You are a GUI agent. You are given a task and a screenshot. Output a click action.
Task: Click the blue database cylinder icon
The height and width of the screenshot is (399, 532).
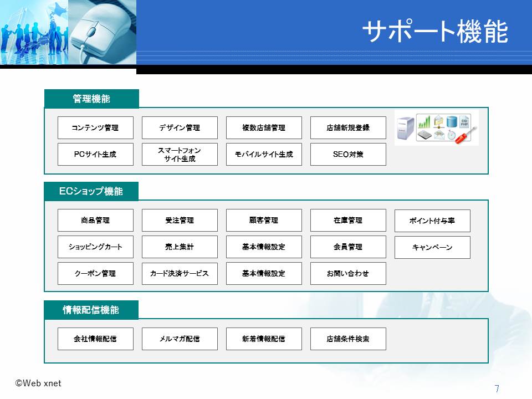pyautogui.click(x=452, y=122)
